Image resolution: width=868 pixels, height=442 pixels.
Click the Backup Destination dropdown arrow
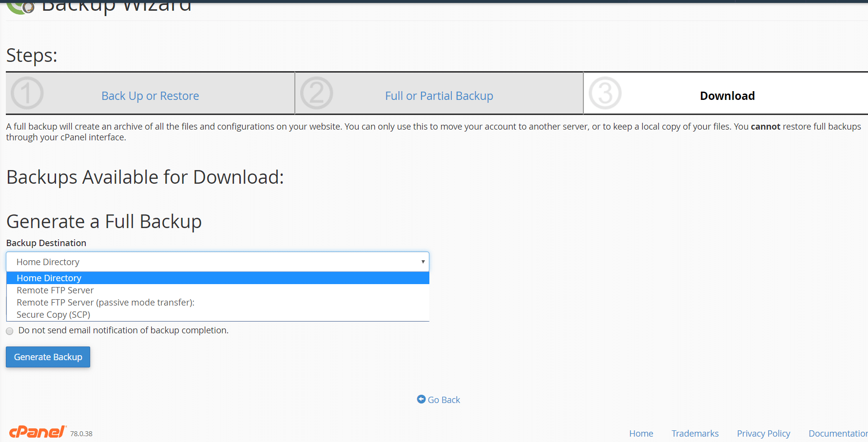click(x=423, y=262)
